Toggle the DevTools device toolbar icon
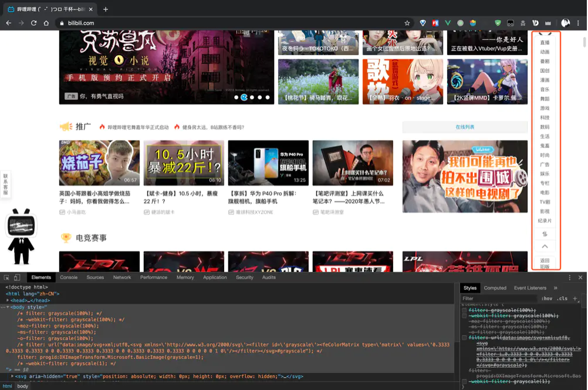 (17, 277)
